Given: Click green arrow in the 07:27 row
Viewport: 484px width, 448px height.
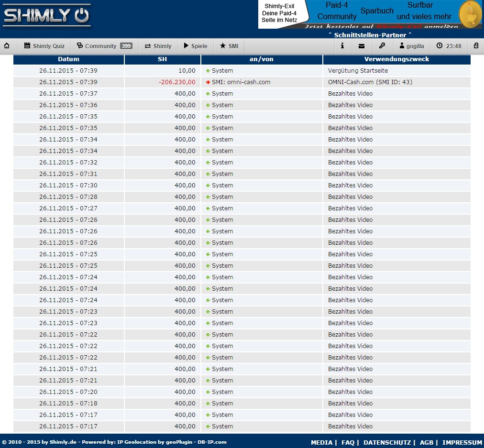Looking at the screenshot, I should point(208,208).
